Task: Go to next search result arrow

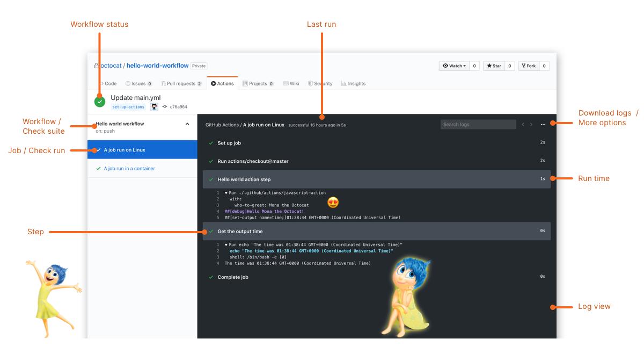Action: pos(531,125)
